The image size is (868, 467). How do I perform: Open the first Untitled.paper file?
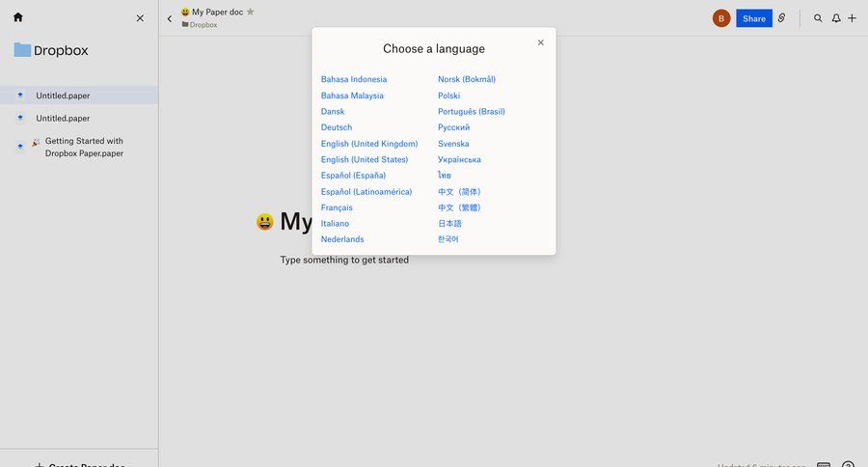pyautogui.click(x=79, y=96)
